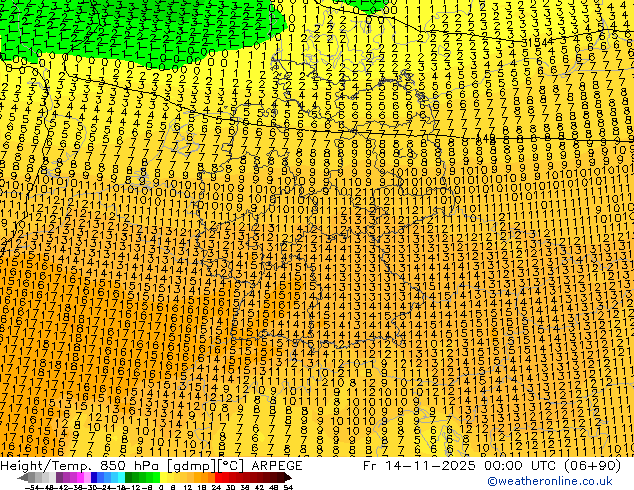Pick the dark blue legend swatch above -30

coord(94,477)
